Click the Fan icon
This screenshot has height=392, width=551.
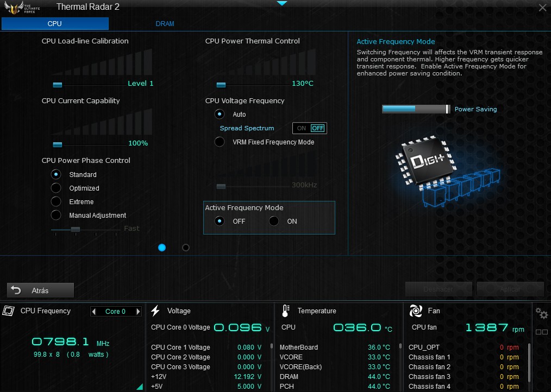(416, 311)
